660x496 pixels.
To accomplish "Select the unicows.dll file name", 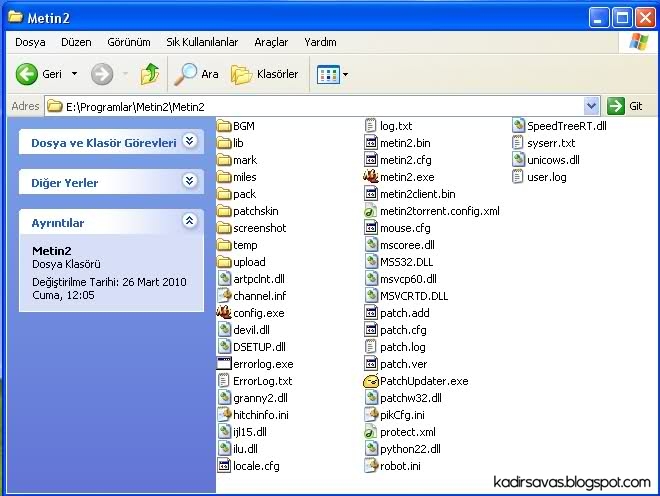I will (x=554, y=160).
